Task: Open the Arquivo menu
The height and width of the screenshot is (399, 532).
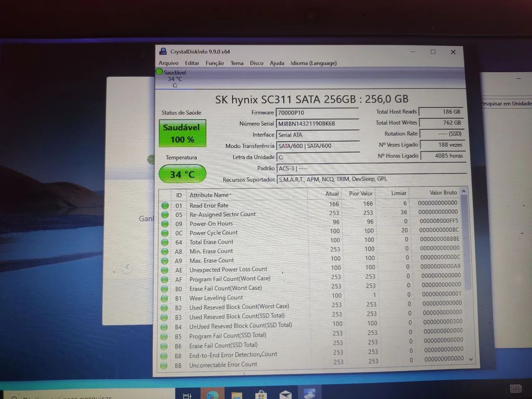Action: point(168,63)
